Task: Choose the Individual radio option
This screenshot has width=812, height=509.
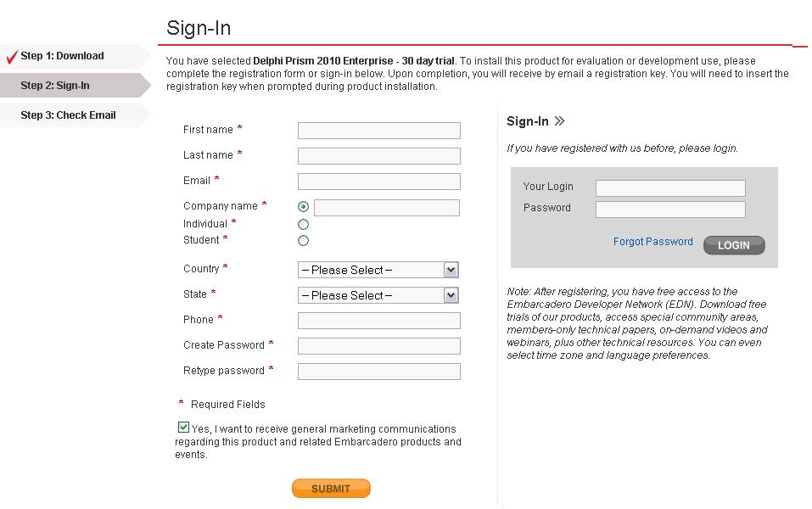Action: click(304, 224)
